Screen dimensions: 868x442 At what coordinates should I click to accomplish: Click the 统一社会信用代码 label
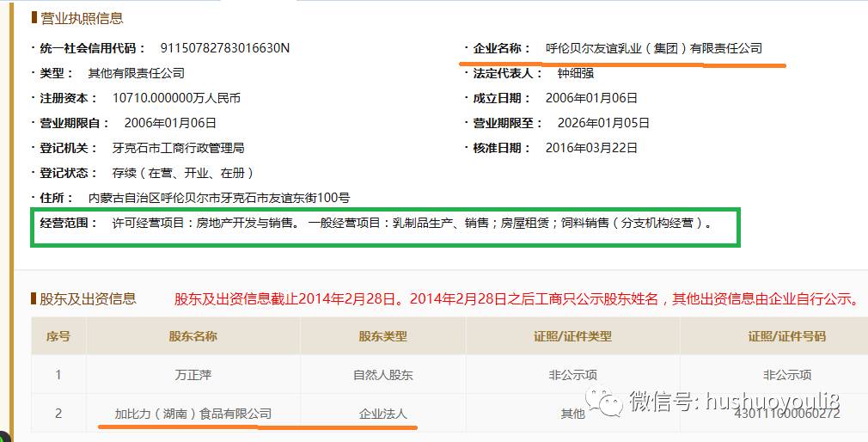pyautogui.click(x=93, y=48)
